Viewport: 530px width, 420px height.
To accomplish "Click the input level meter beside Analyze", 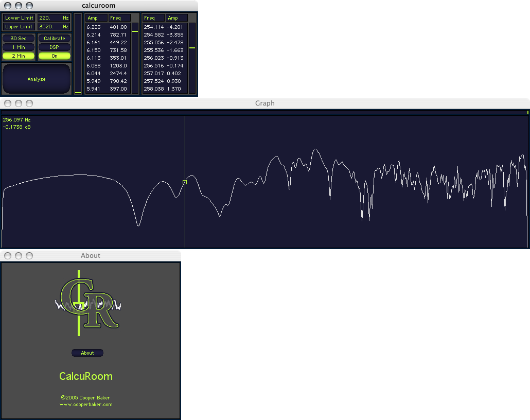I will click(78, 54).
